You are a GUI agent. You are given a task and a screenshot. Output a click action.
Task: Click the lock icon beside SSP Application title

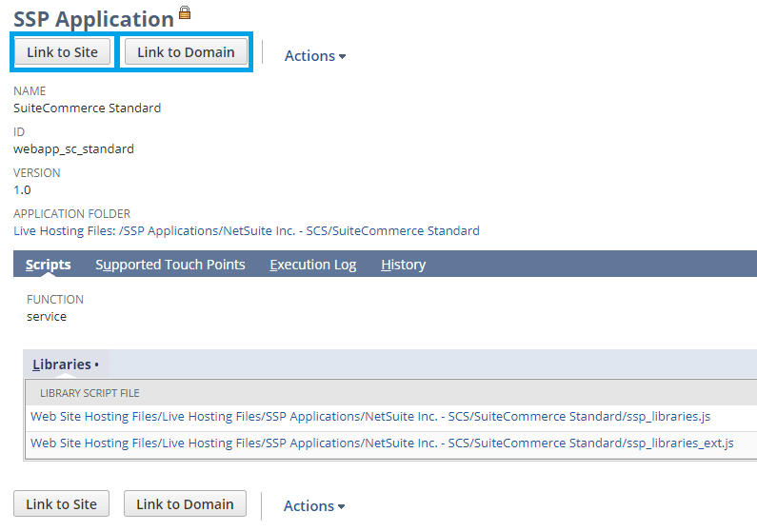click(185, 12)
